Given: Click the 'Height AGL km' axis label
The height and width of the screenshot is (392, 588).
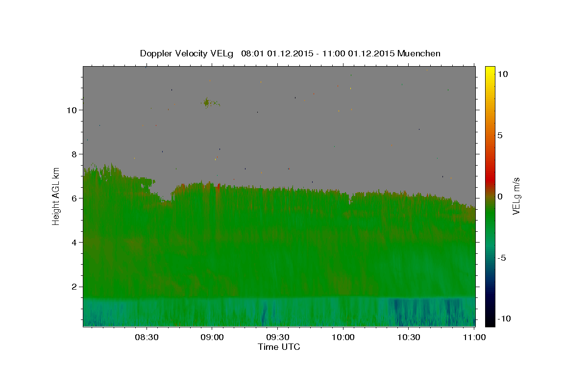Looking at the screenshot, I should [x=56, y=196].
